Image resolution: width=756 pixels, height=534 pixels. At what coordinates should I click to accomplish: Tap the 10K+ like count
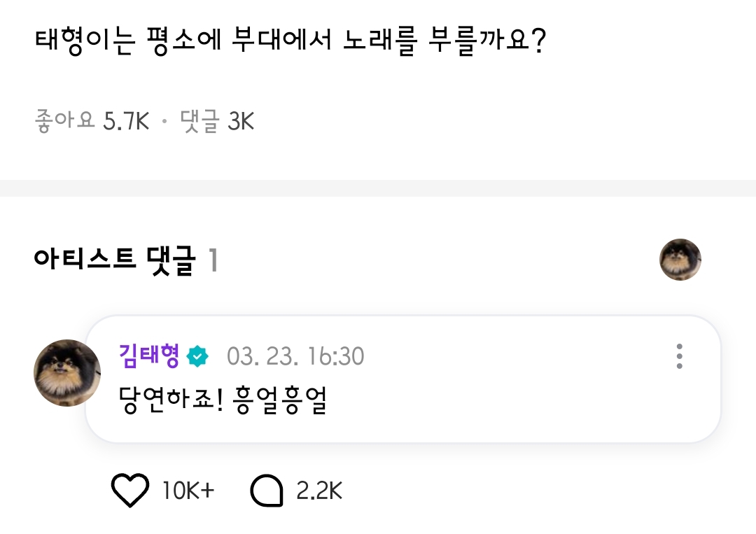click(188, 491)
